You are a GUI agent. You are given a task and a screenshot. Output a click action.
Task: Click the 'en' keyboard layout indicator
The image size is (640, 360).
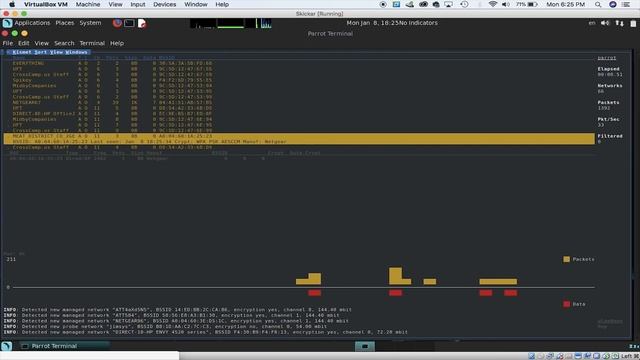coord(592,23)
